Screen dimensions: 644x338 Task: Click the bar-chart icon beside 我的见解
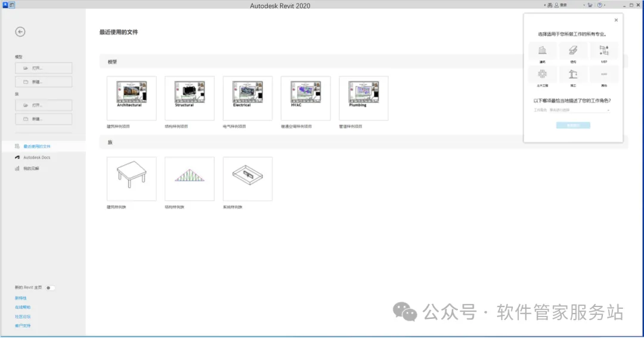tap(17, 168)
